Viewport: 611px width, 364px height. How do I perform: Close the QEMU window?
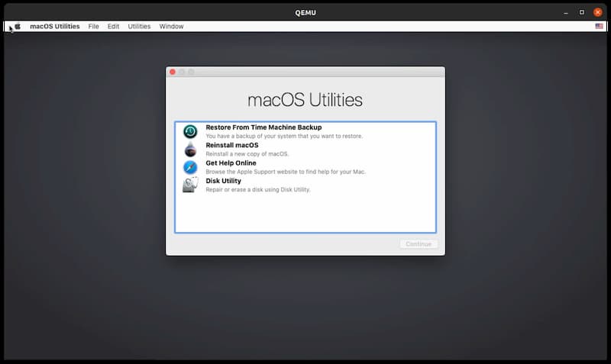click(597, 12)
